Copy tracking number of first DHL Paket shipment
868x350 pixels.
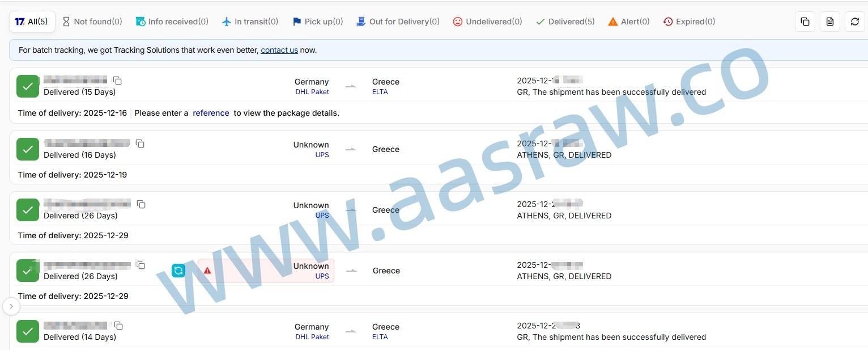pyautogui.click(x=117, y=81)
